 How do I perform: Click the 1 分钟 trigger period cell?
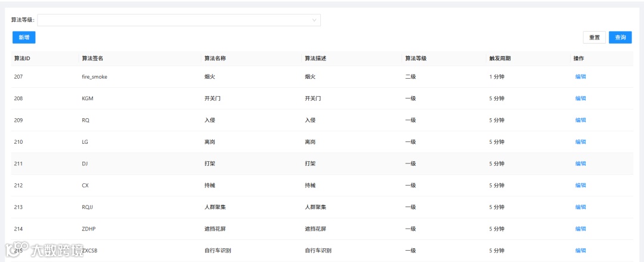[x=497, y=76]
